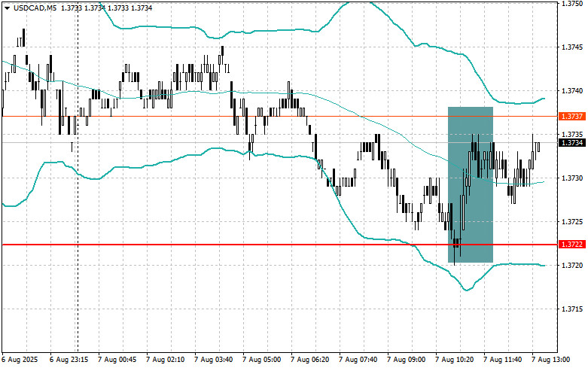Click the 6 Aug 2025 date label
This screenshot has width=588, height=368.
20,360
